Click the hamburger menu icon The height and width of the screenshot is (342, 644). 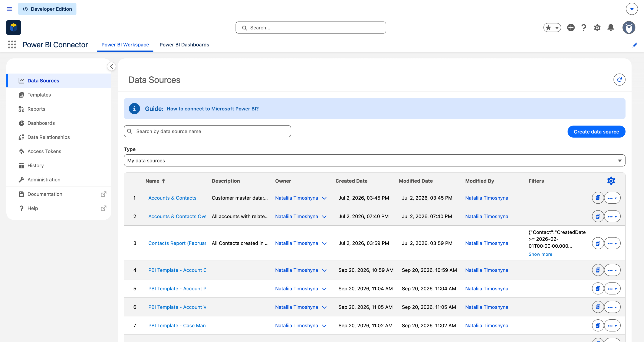[9, 9]
